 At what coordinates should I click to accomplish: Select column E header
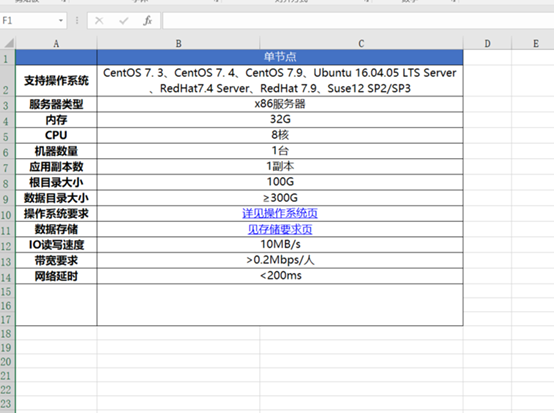pyautogui.click(x=535, y=43)
